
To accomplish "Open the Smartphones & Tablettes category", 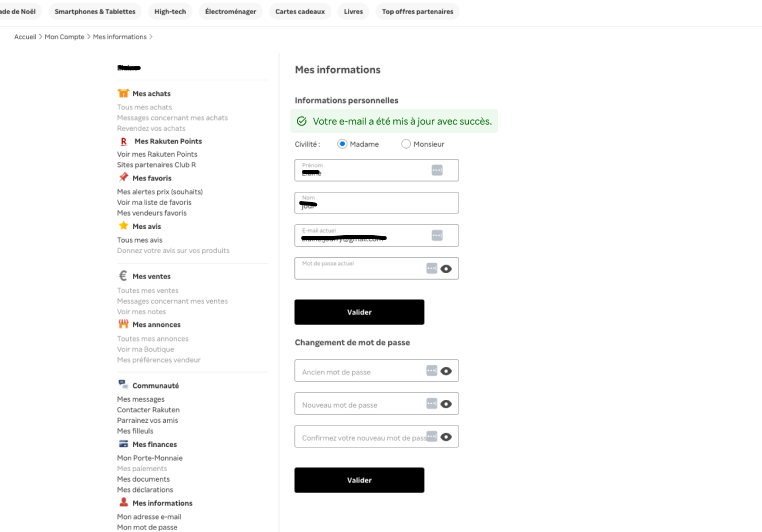I will [95, 12].
